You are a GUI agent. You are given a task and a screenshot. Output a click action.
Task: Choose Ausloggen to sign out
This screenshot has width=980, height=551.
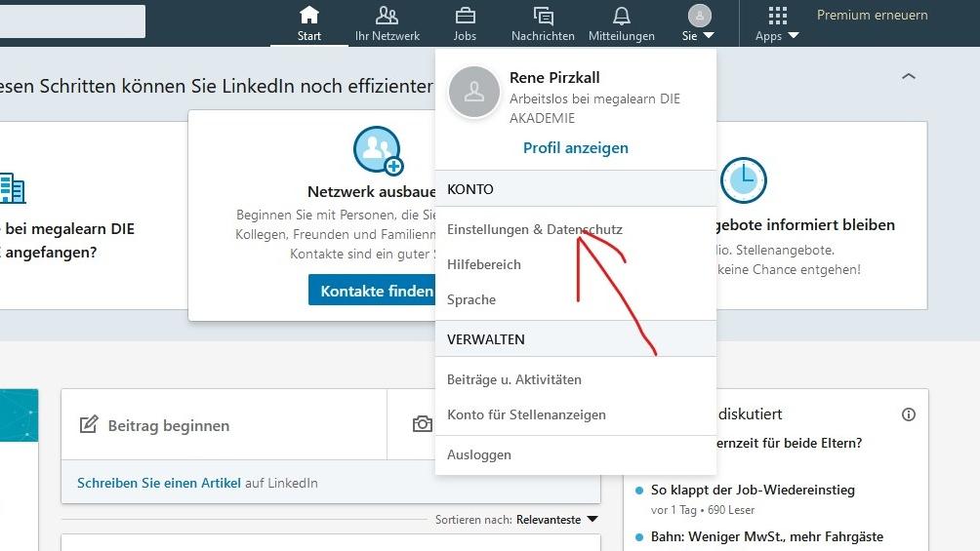478,454
